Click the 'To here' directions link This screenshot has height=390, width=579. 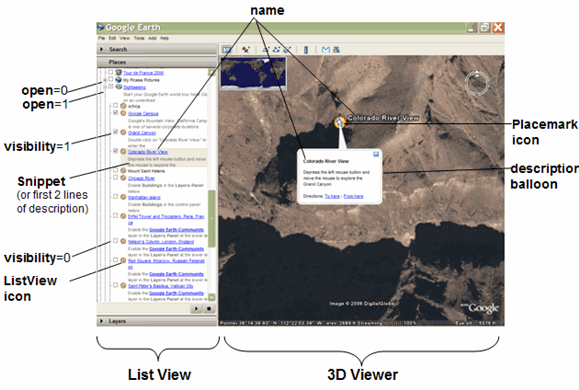pos(332,196)
